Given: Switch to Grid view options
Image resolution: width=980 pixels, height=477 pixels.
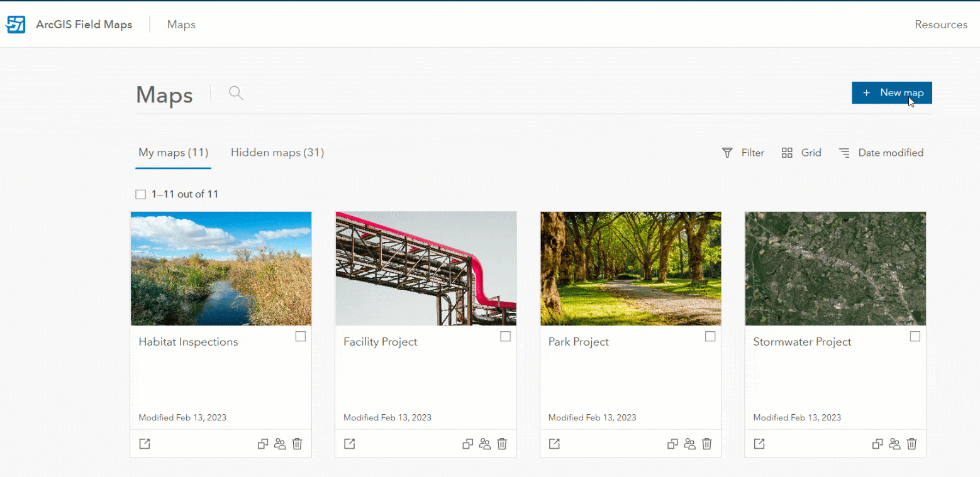Looking at the screenshot, I should point(801,152).
